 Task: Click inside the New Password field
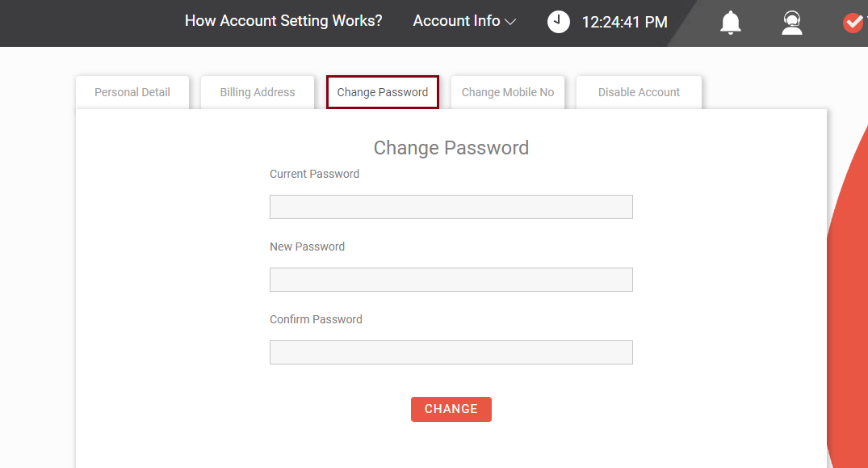(x=451, y=280)
